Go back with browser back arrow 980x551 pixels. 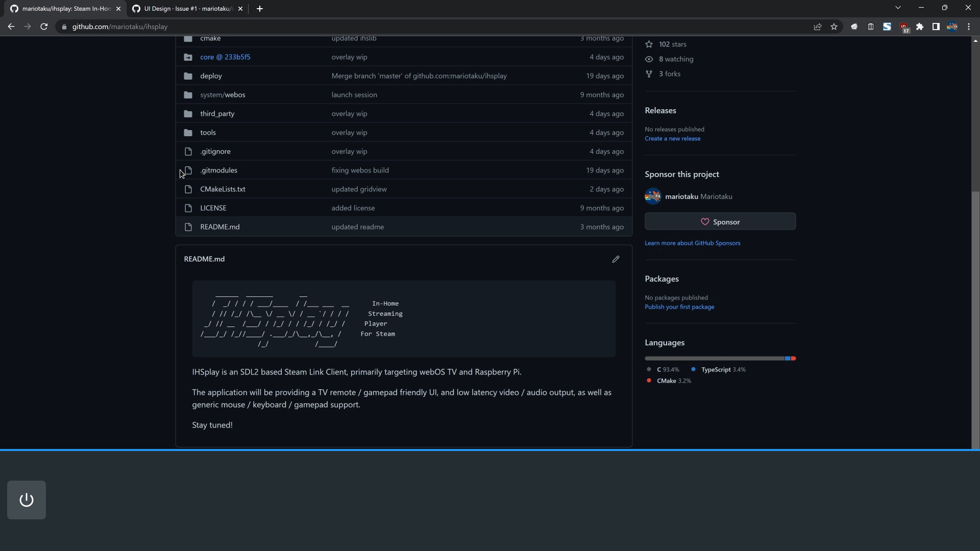[x=11, y=27]
